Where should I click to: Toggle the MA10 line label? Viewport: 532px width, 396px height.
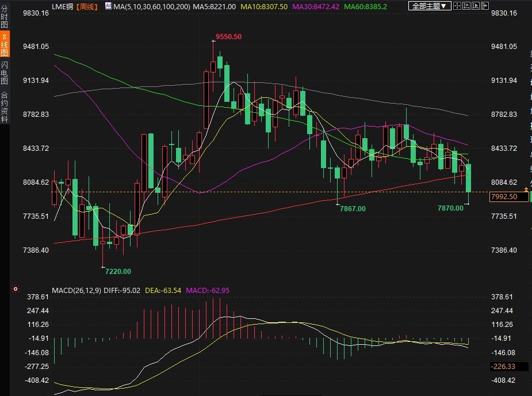pyautogui.click(x=263, y=6)
